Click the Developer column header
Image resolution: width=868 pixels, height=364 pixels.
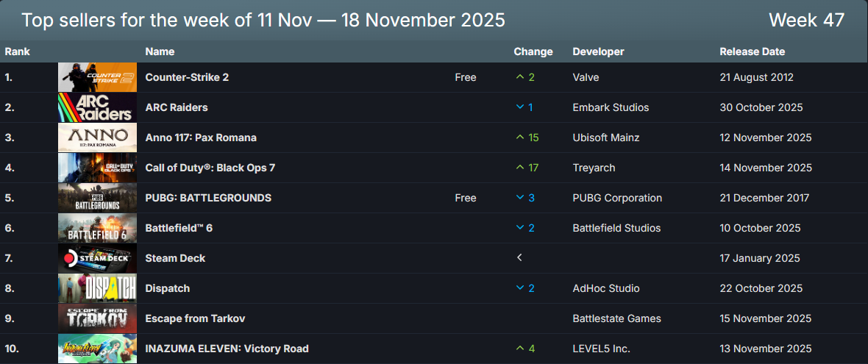(598, 51)
